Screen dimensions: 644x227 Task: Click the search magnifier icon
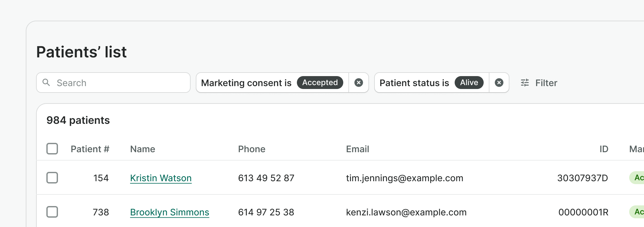click(x=46, y=83)
